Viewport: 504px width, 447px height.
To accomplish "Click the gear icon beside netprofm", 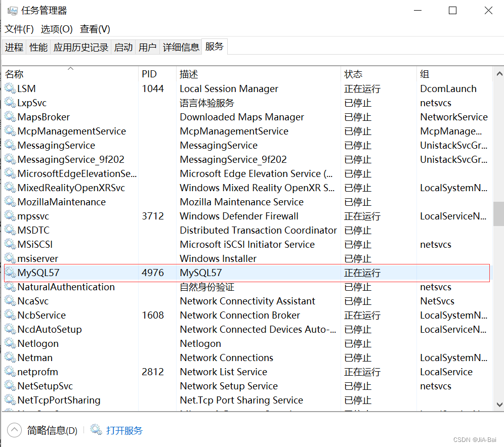I will point(10,371).
